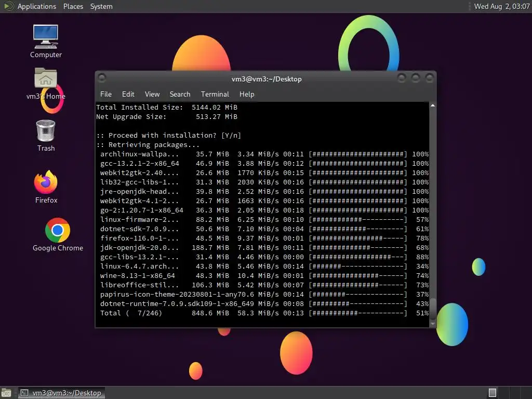532x399 pixels.
Task: Open the System menu
Action: pyautogui.click(x=101, y=6)
